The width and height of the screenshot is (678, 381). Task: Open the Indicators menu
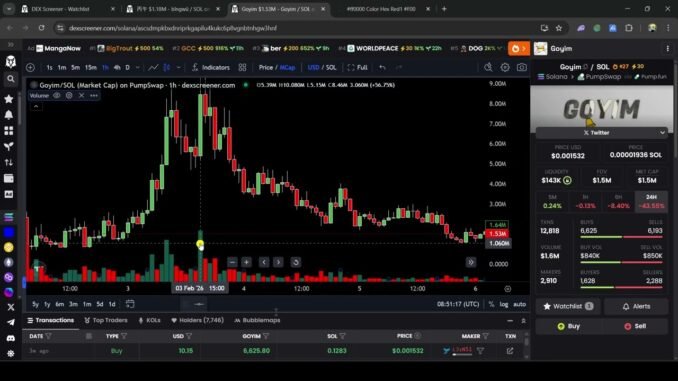pyautogui.click(x=211, y=67)
